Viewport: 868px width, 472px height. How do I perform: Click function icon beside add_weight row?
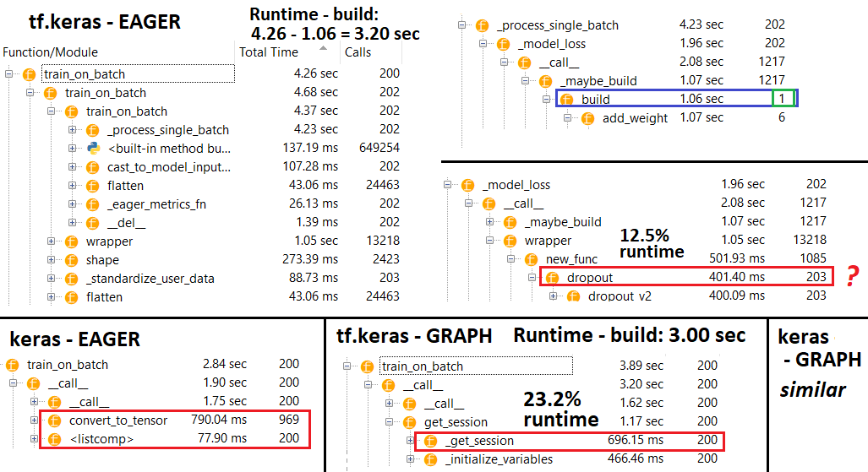588,118
